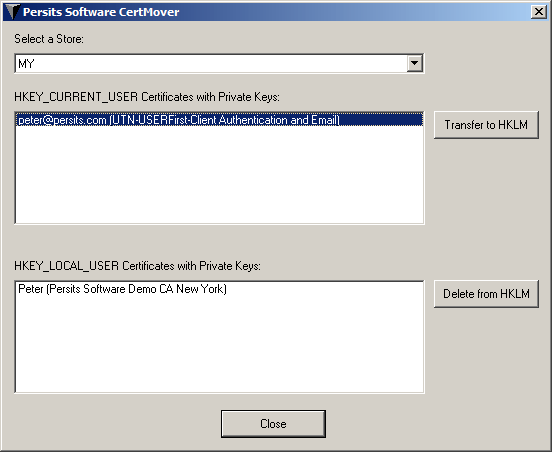Select the peter@persits.com certificate entry

[x=219, y=120]
